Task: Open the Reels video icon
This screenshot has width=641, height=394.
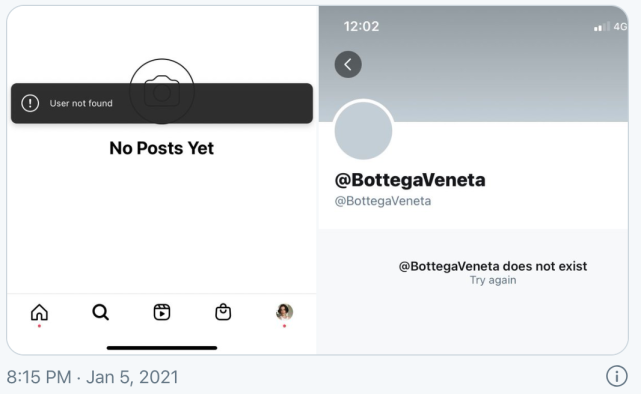Action: pyautogui.click(x=162, y=312)
